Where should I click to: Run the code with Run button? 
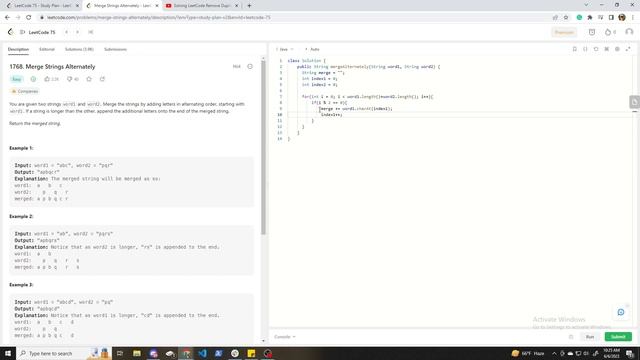pos(590,337)
